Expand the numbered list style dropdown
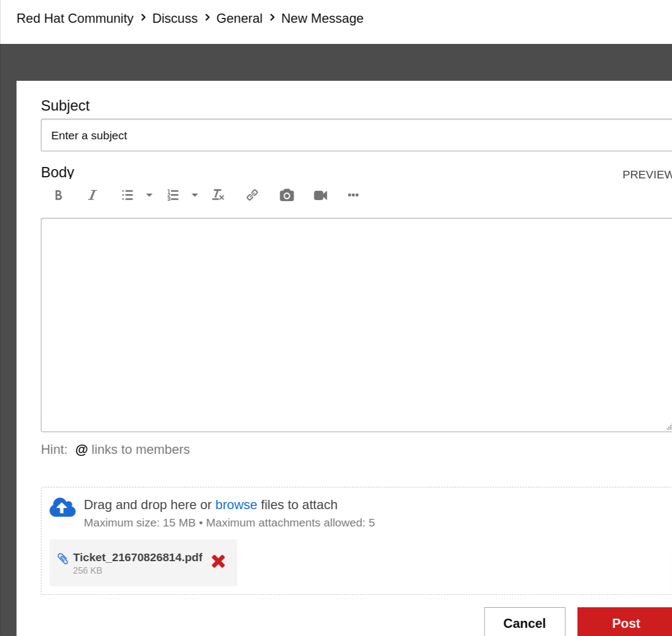This screenshot has height=636, width=672. [x=195, y=195]
